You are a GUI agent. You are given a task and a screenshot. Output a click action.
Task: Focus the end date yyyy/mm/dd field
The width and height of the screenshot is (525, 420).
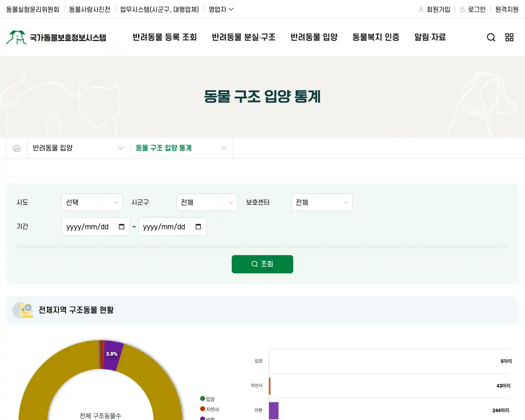(172, 227)
